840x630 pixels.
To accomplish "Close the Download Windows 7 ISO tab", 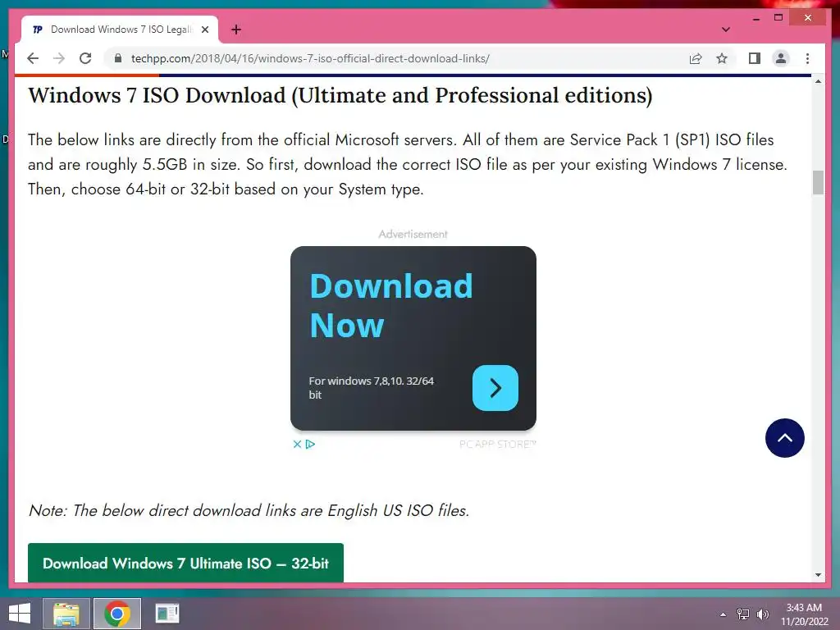I will (x=204, y=30).
